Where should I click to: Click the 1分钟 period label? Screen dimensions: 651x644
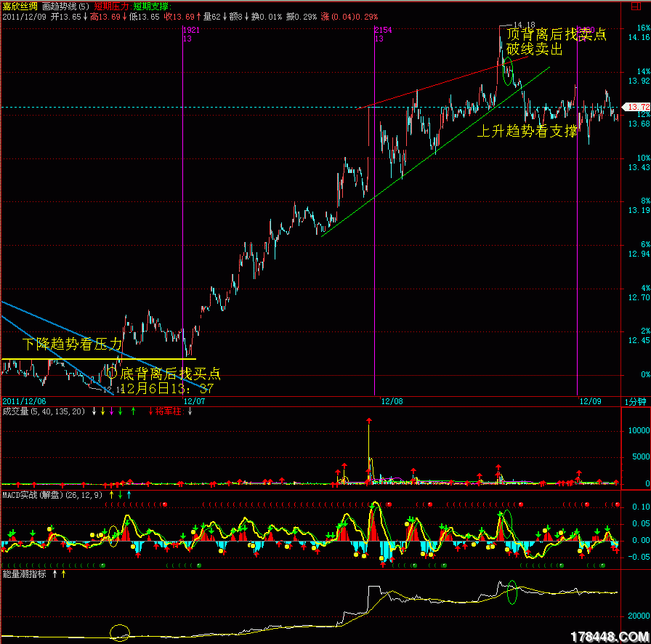[x=635, y=402]
